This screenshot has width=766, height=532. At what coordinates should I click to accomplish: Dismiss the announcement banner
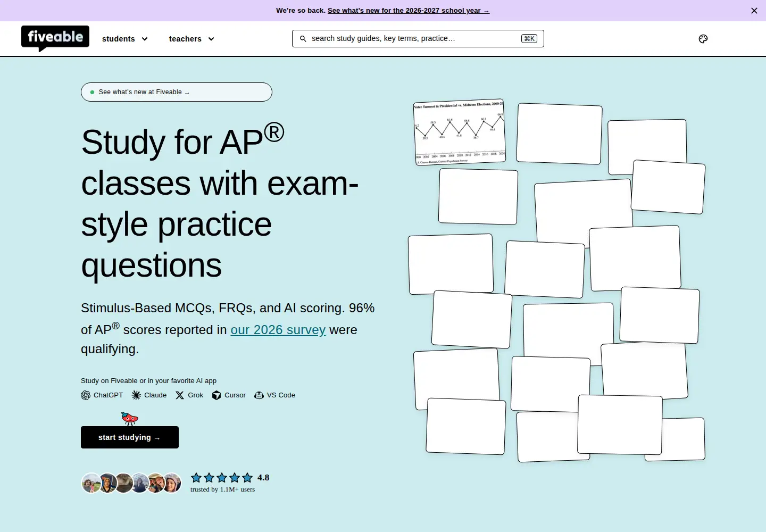754,11
